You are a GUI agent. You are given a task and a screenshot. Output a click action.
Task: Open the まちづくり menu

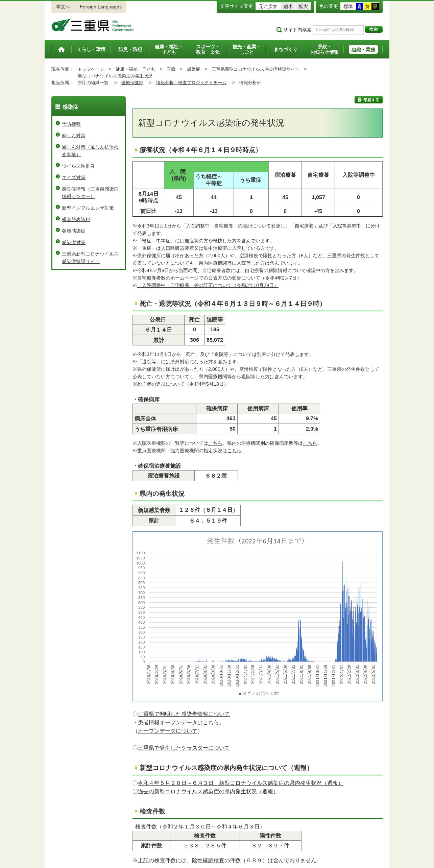pyautogui.click(x=285, y=49)
